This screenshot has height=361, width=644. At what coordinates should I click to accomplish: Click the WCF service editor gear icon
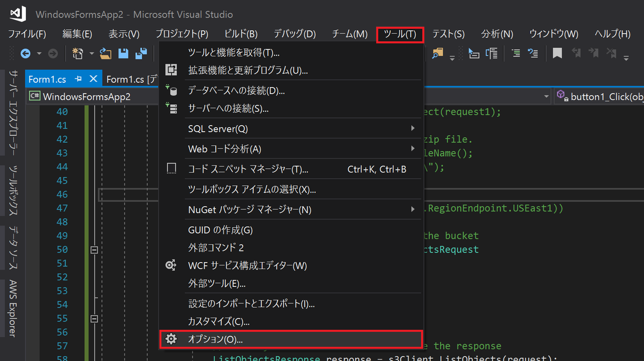tap(171, 265)
